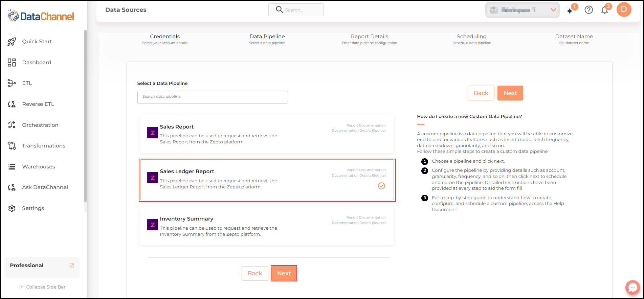Go to the Data Pipeline step
The height and width of the screenshot is (299, 644).
267,39
